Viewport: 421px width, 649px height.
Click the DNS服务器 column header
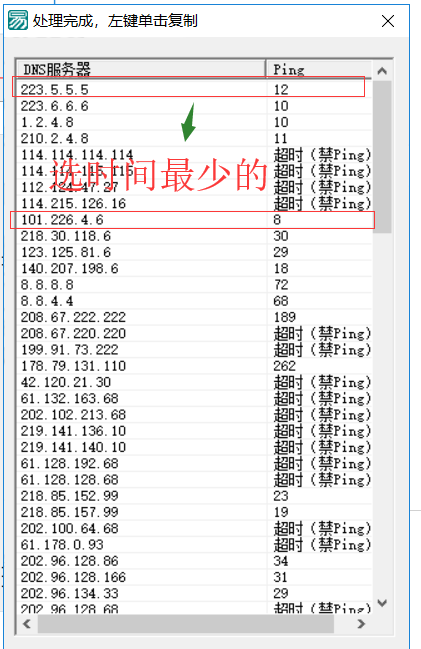click(141, 69)
